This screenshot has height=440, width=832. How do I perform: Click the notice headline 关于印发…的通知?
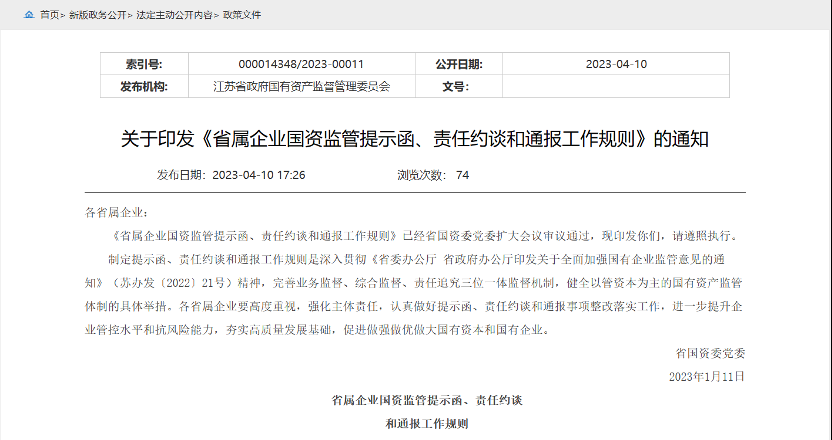click(x=415, y=137)
